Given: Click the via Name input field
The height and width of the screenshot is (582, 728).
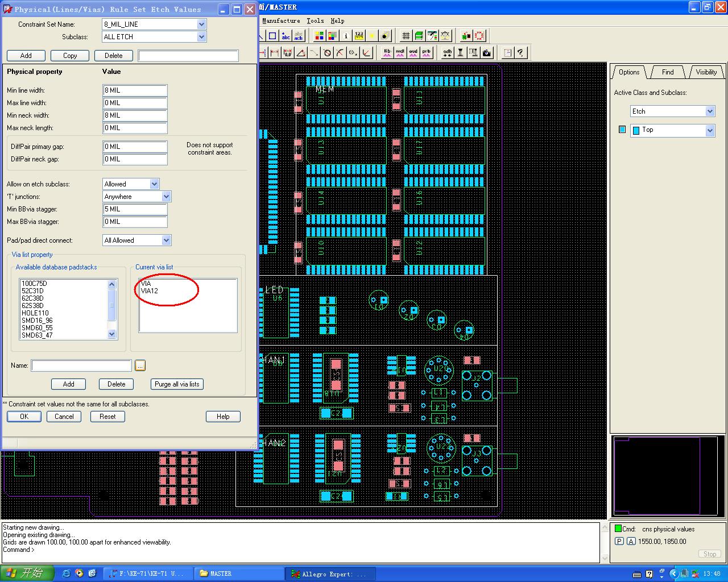Looking at the screenshot, I should pyautogui.click(x=81, y=365).
